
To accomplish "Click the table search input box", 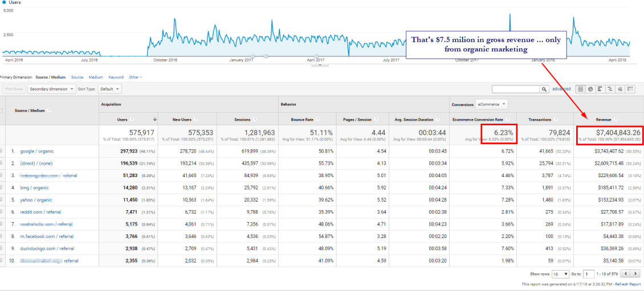I will click(x=515, y=89).
